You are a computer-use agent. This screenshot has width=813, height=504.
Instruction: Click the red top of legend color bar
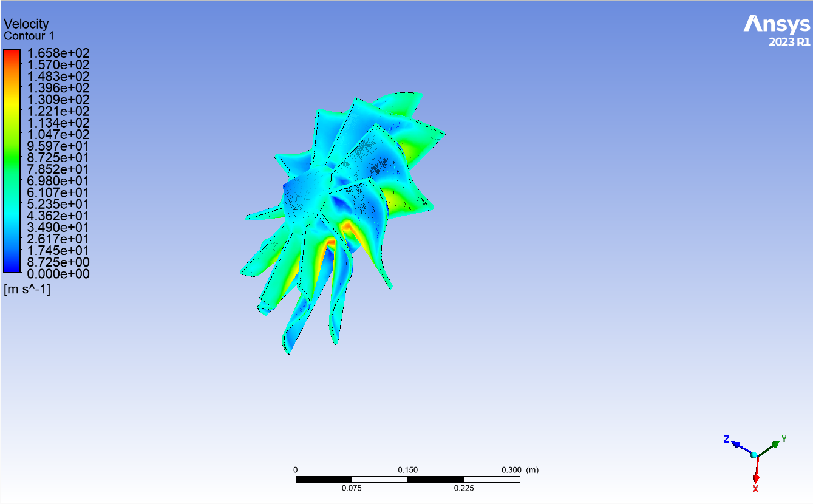(12, 55)
